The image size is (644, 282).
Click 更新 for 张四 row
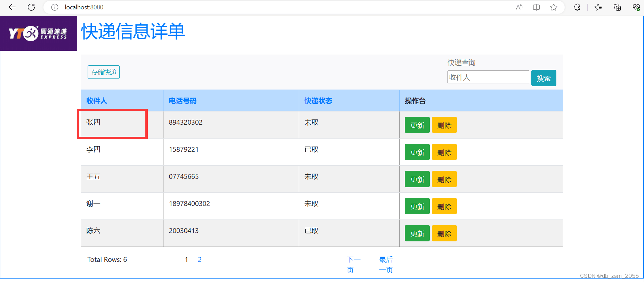(417, 125)
